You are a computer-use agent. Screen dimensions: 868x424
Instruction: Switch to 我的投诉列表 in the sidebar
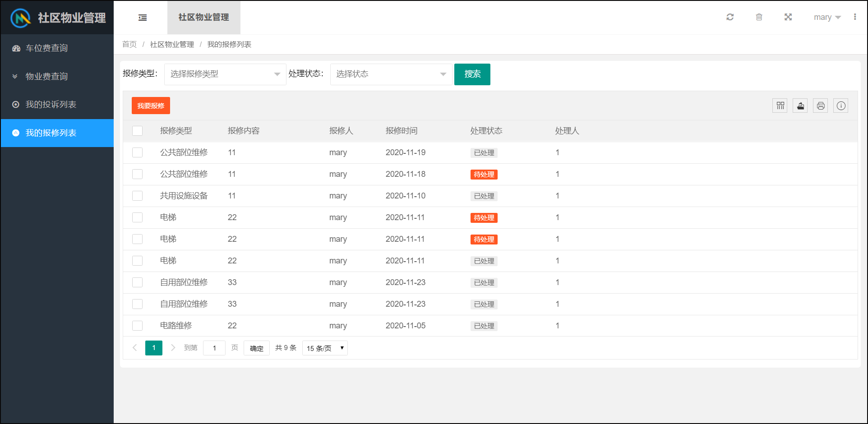coord(51,104)
